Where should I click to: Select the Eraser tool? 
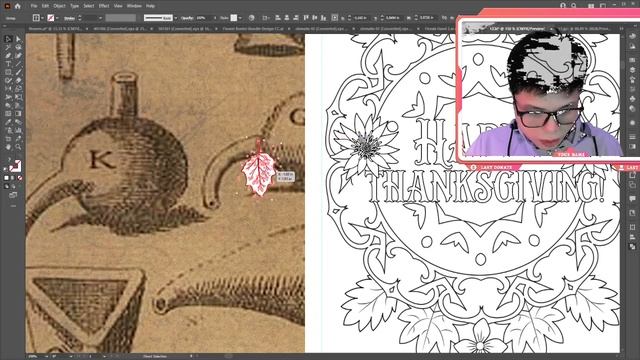(18, 80)
